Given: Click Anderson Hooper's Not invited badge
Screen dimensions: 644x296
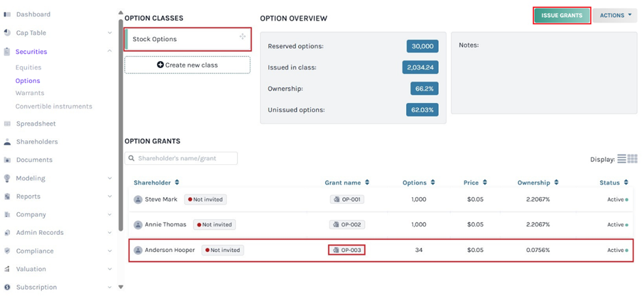Looking at the screenshot, I should click(x=223, y=250).
